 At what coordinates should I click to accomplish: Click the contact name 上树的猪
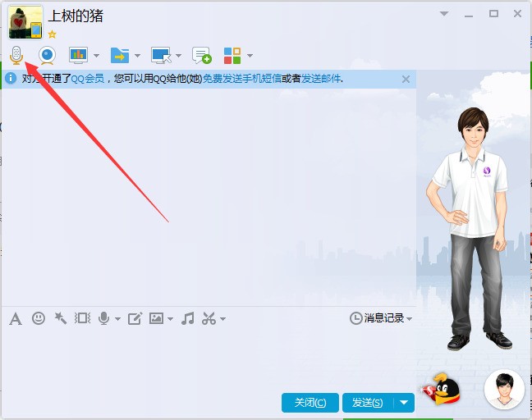[76, 16]
